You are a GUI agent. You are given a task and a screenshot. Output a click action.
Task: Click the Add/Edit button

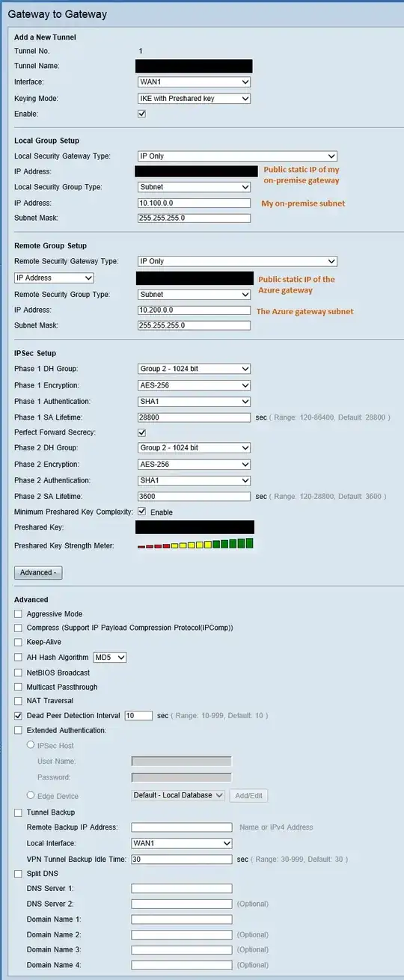[x=248, y=796]
